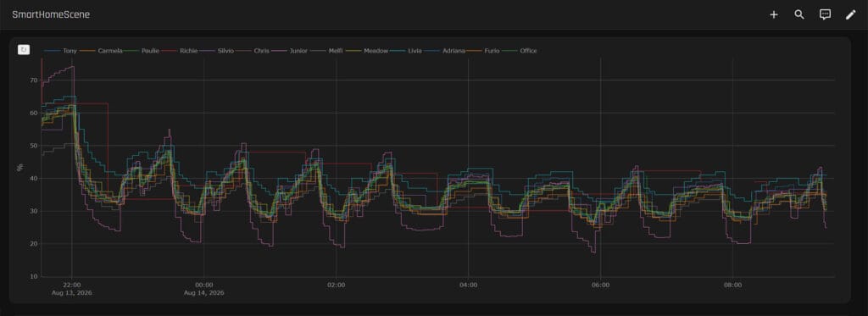Hide the Junior legend series
The height and width of the screenshot is (316, 868).
(299, 51)
